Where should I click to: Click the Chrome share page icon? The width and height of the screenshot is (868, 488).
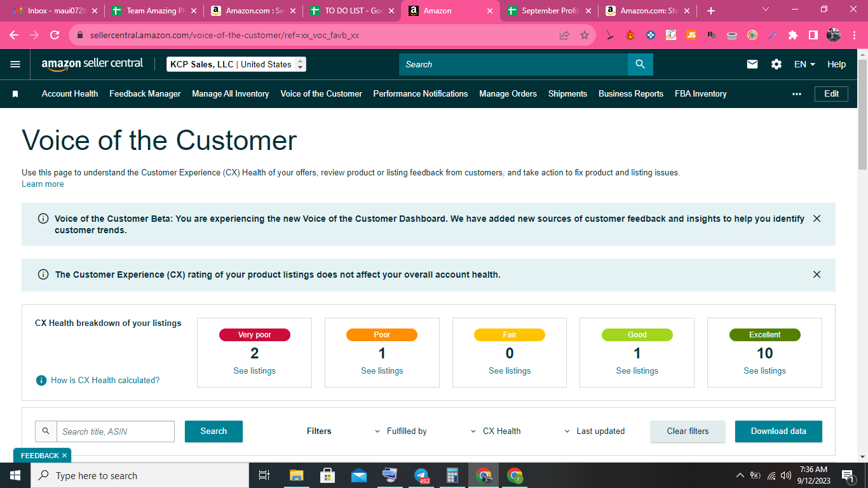coord(564,36)
